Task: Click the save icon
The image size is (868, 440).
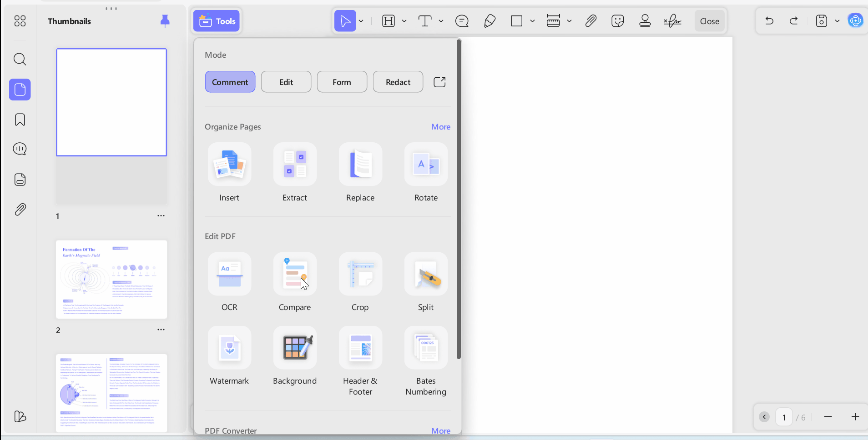Action: point(822,21)
